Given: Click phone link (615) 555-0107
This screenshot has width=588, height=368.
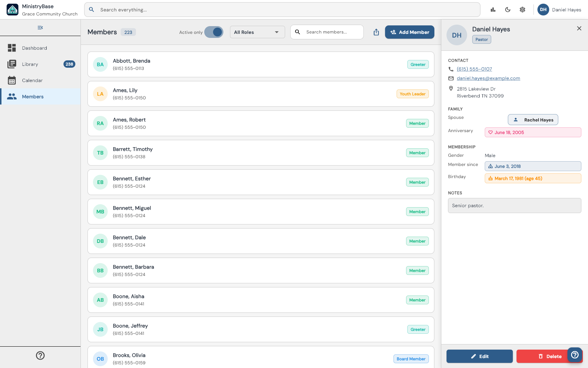Looking at the screenshot, I should click(474, 69).
